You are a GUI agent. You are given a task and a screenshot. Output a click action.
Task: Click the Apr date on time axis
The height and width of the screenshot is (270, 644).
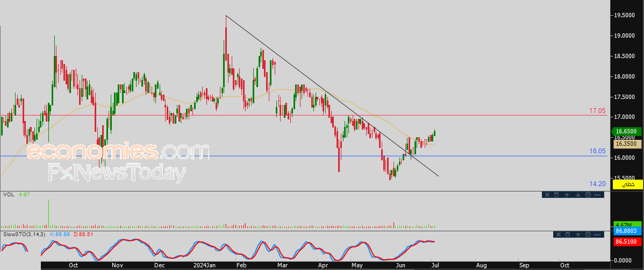tap(323, 266)
